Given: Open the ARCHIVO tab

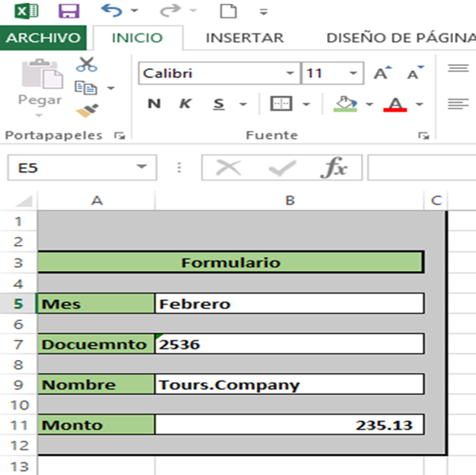Looking at the screenshot, I should (x=44, y=37).
